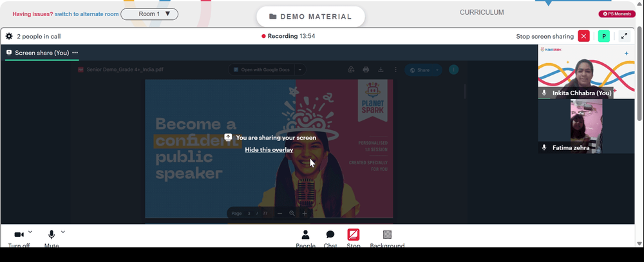Turn off the camera icon
This screenshot has height=262, width=644.
click(x=19, y=234)
